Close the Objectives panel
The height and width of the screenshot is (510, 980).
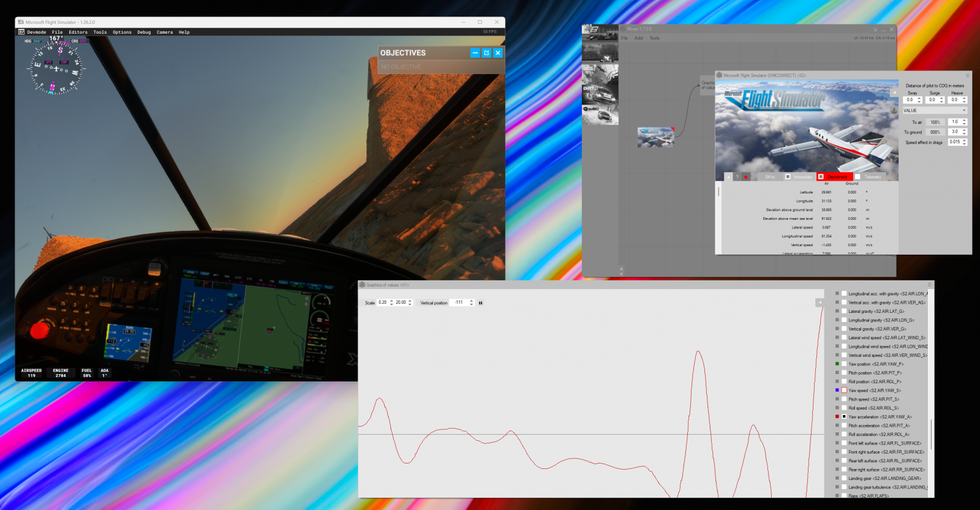click(x=498, y=53)
